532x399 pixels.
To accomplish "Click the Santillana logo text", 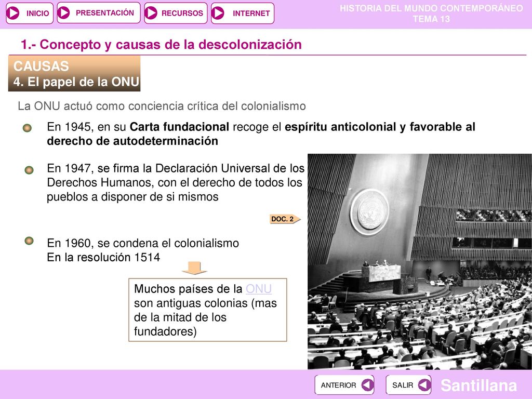I will pos(478,386).
